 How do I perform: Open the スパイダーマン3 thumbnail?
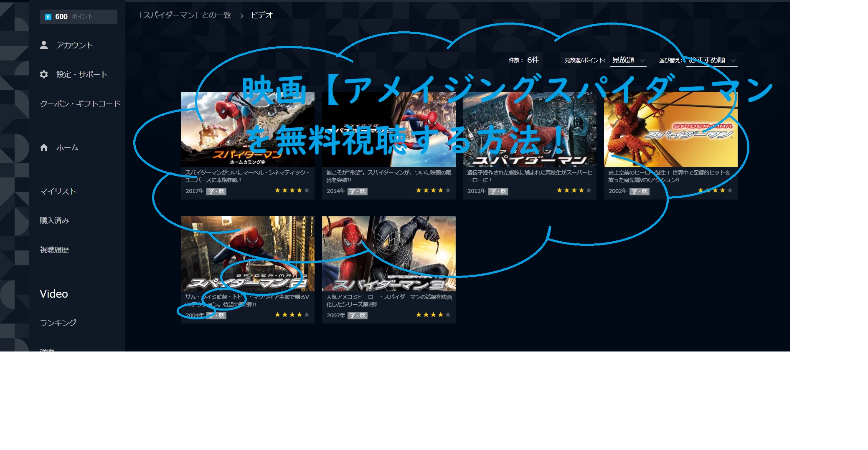click(389, 254)
